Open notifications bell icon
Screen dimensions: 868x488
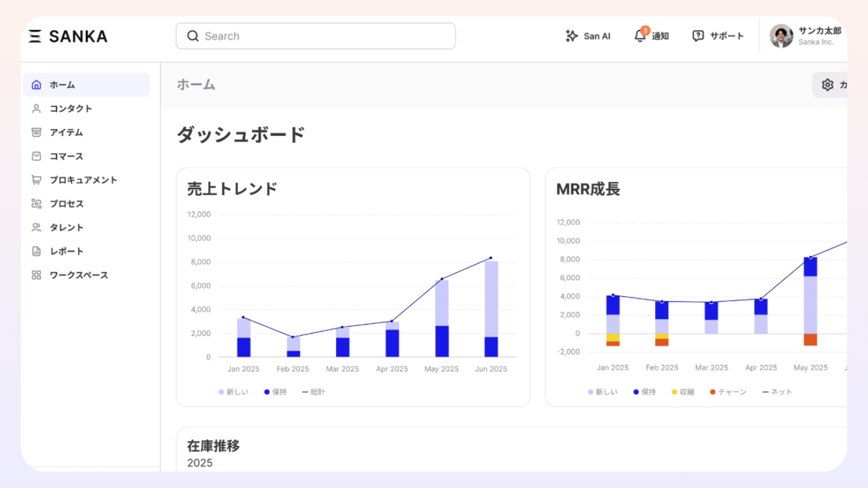pyautogui.click(x=640, y=36)
